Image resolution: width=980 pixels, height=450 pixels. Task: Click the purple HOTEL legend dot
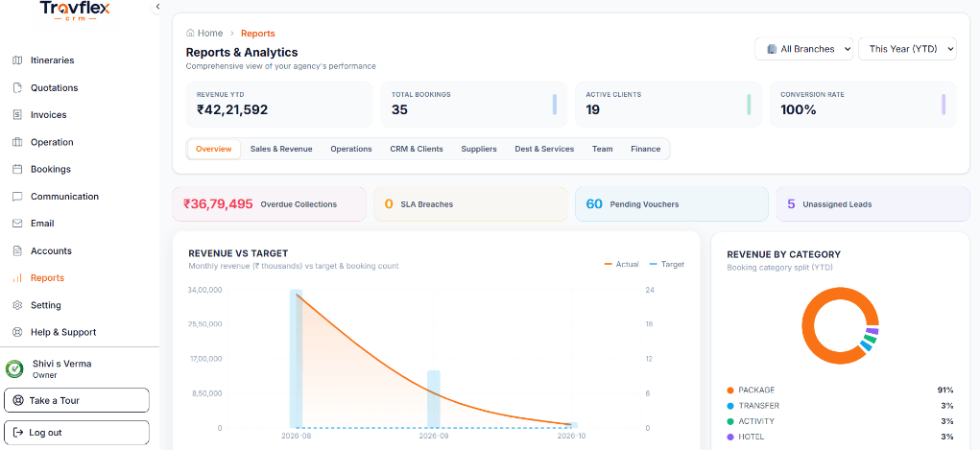tap(730, 437)
